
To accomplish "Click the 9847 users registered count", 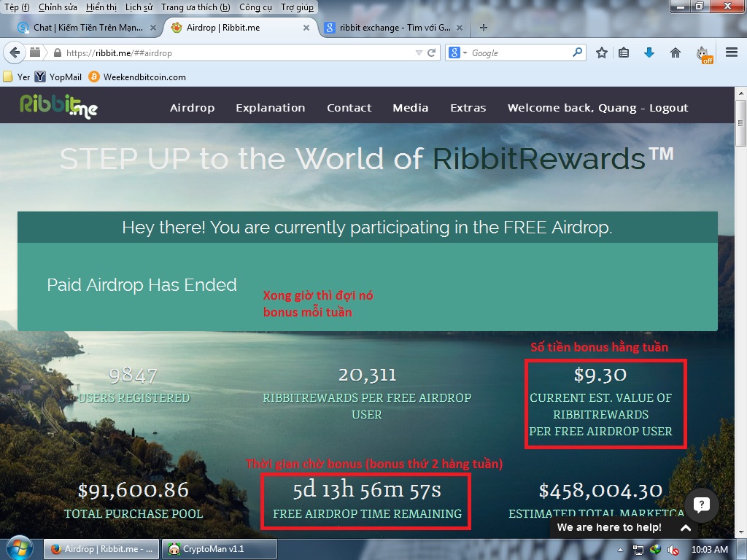I will (133, 376).
